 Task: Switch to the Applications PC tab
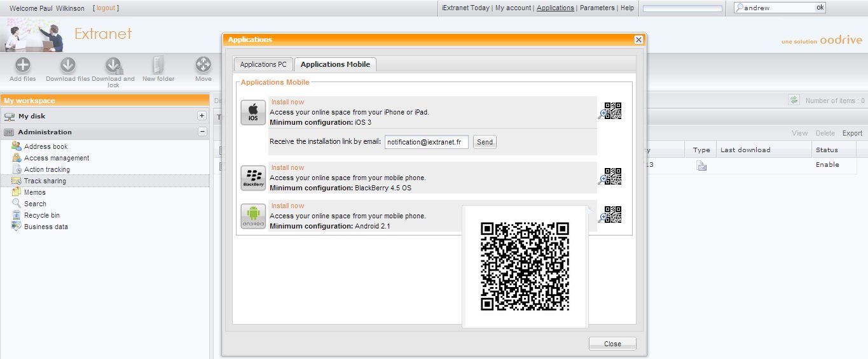[263, 64]
